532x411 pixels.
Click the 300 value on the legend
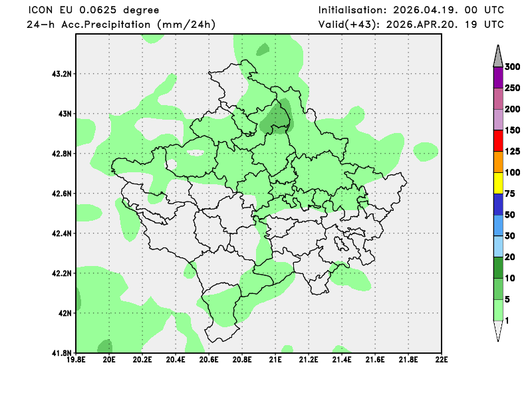point(512,67)
